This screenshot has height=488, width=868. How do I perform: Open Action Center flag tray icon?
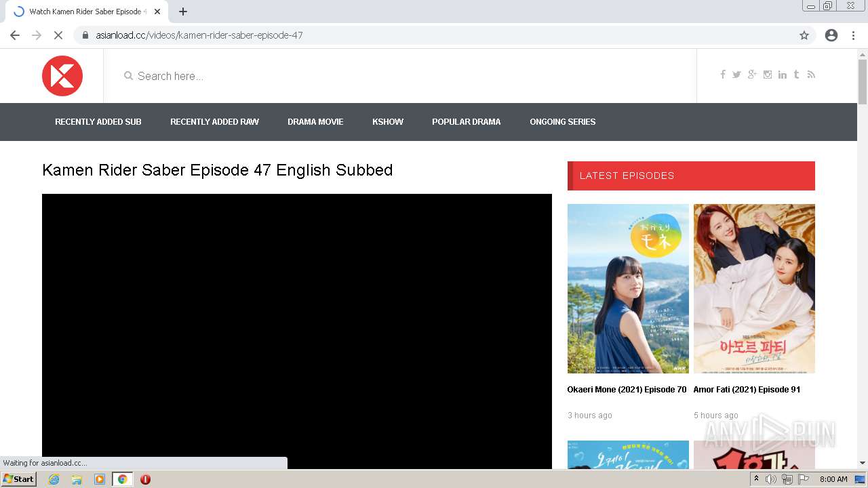point(804,479)
